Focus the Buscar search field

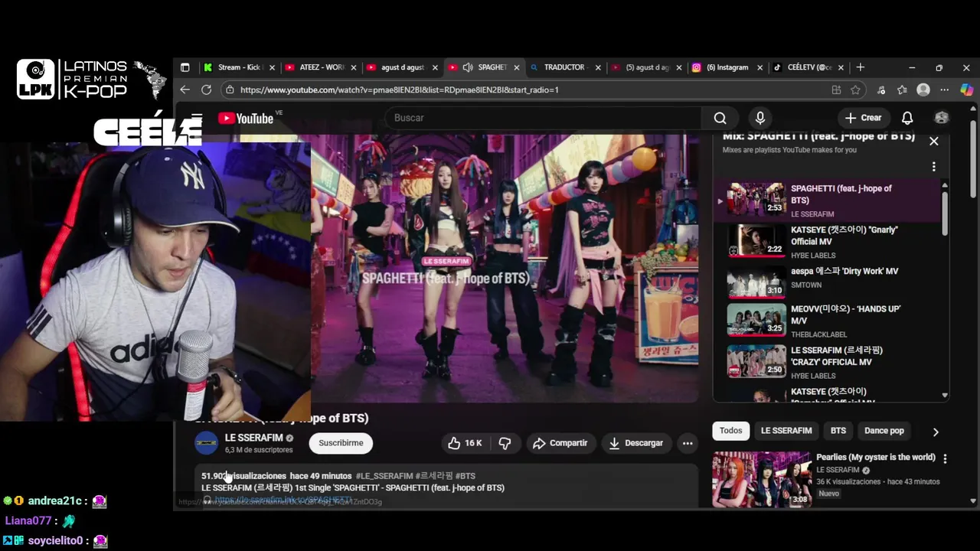(544, 118)
